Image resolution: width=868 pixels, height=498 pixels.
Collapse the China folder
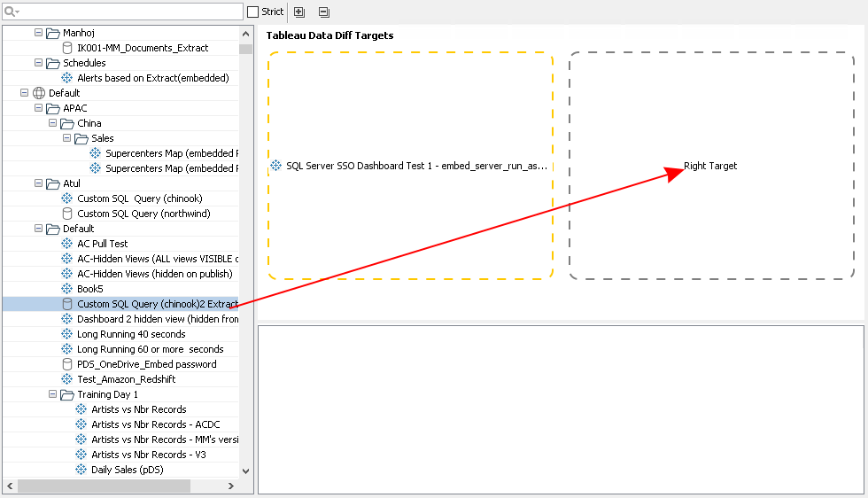click(x=52, y=122)
